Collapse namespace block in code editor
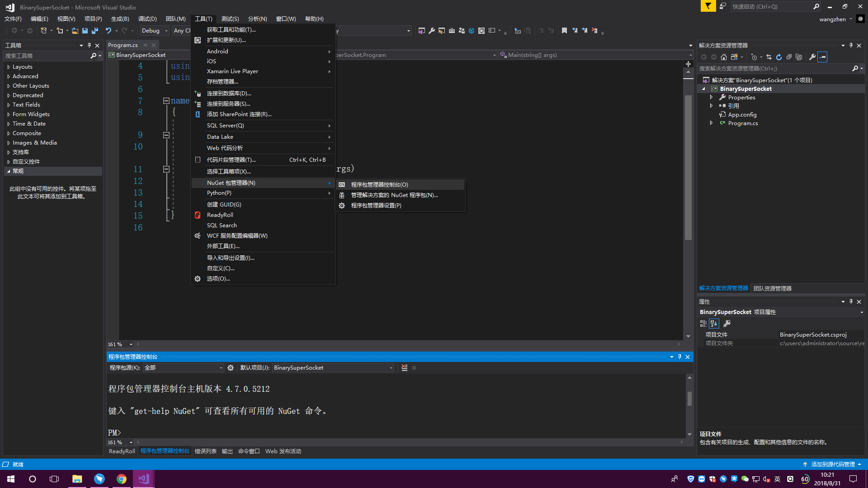 (166, 101)
